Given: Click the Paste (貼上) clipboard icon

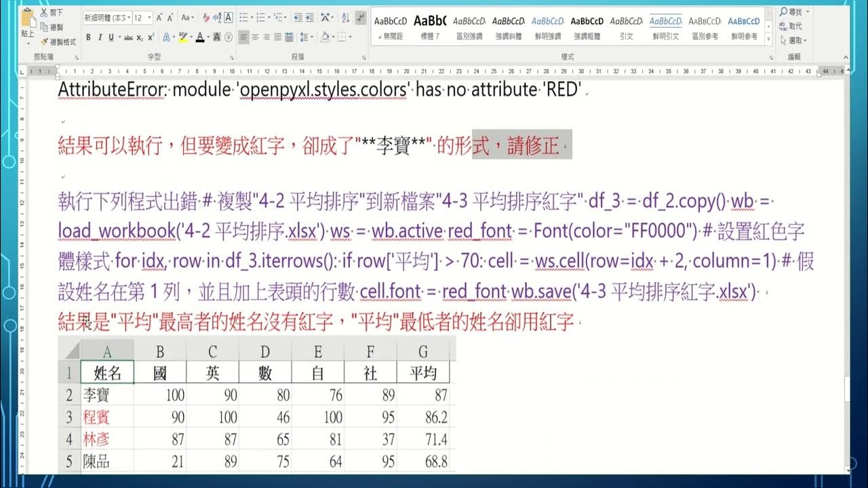Looking at the screenshot, I should (28, 19).
